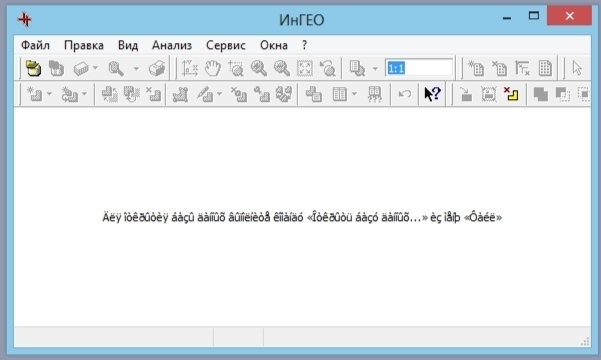The height and width of the screenshot is (360, 601).
Task: Click the remove object part X icon
Action: point(238,94)
